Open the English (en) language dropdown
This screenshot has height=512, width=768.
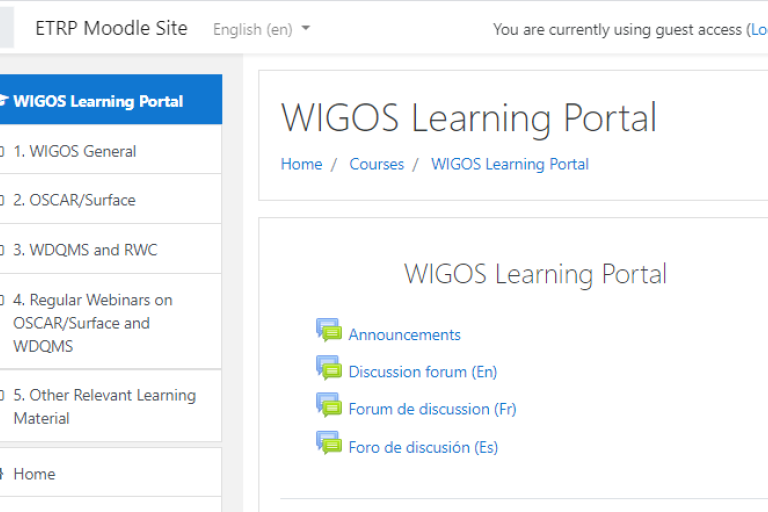point(261,29)
